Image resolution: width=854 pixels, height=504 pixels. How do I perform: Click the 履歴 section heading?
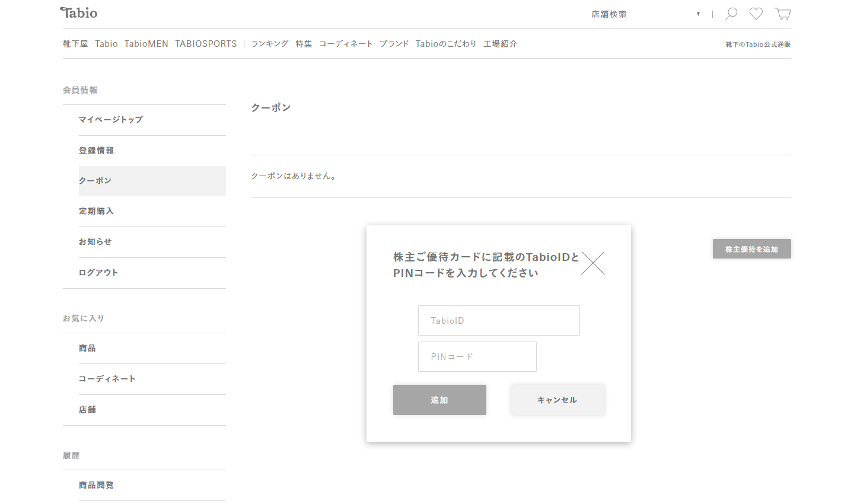(71, 455)
